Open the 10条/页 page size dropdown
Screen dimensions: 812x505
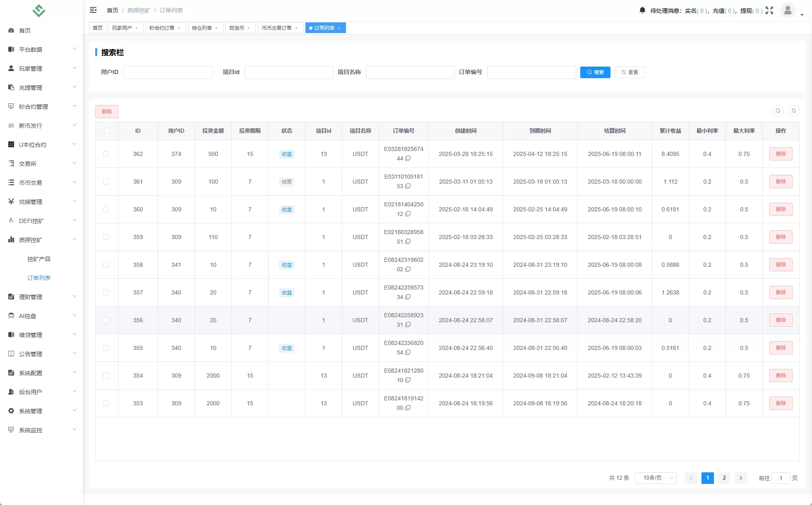656,478
